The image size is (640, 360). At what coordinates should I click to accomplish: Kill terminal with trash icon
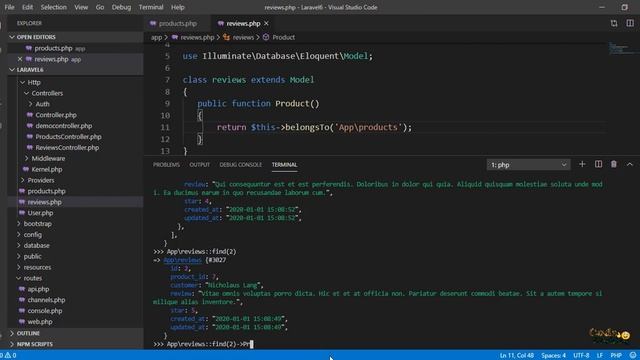[x=613, y=164]
